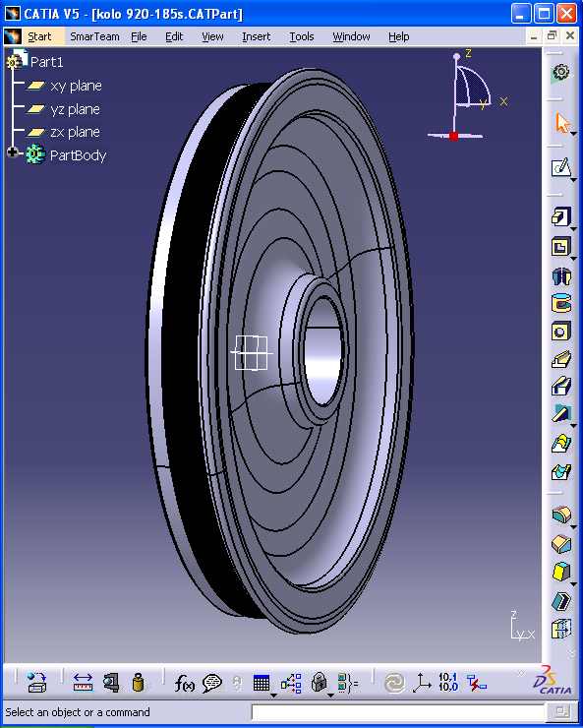Open the Select tool flyout arrow

point(574,134)
